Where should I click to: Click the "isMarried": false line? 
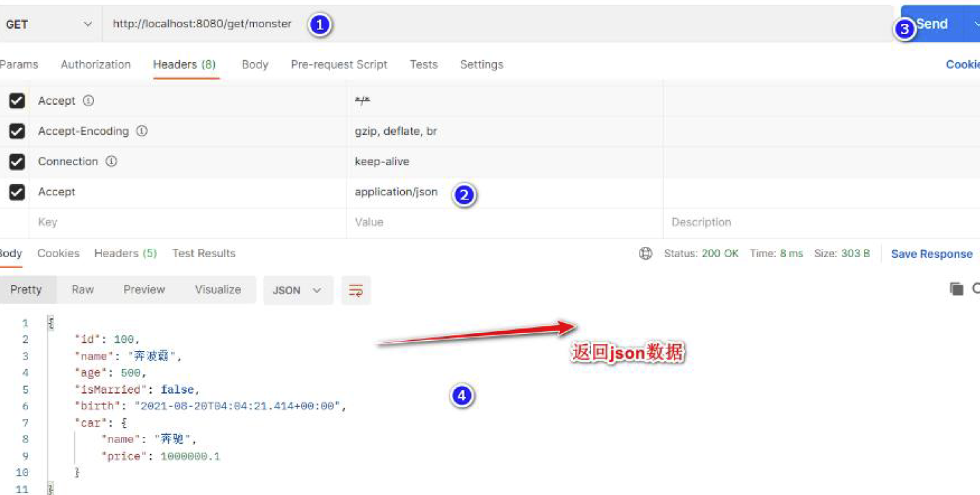pyautogui.click(x=137, y=390)
